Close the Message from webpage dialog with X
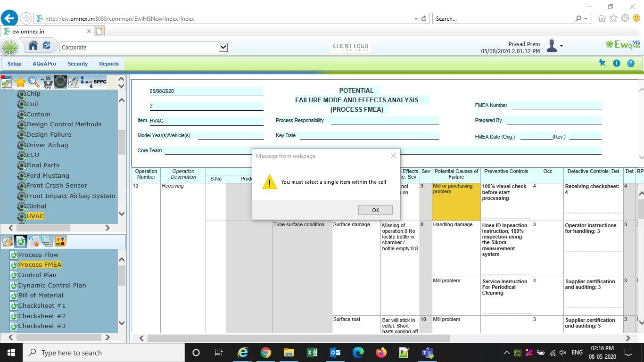Image resolution: width=644 pixels, height=362 pixels. click(393, 156)
